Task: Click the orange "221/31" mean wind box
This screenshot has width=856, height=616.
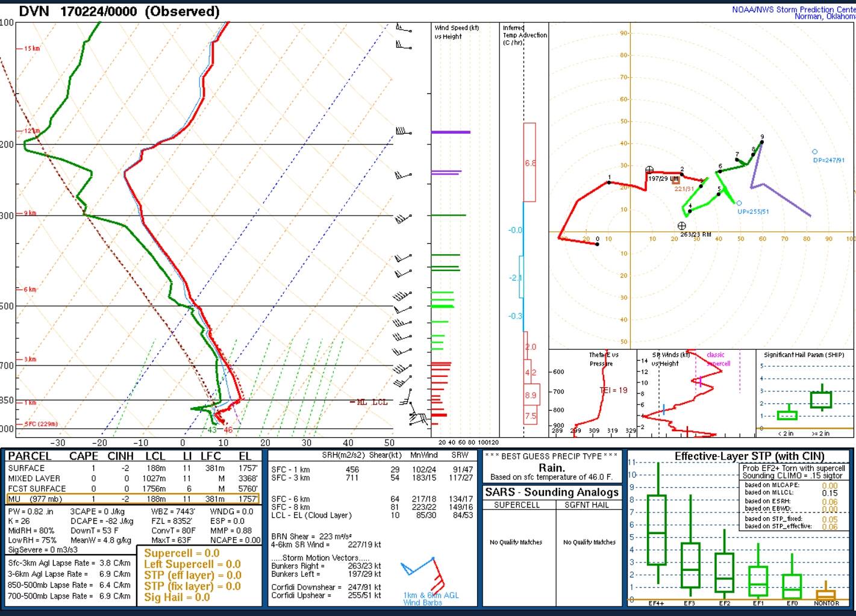Action: coord(676,179)
